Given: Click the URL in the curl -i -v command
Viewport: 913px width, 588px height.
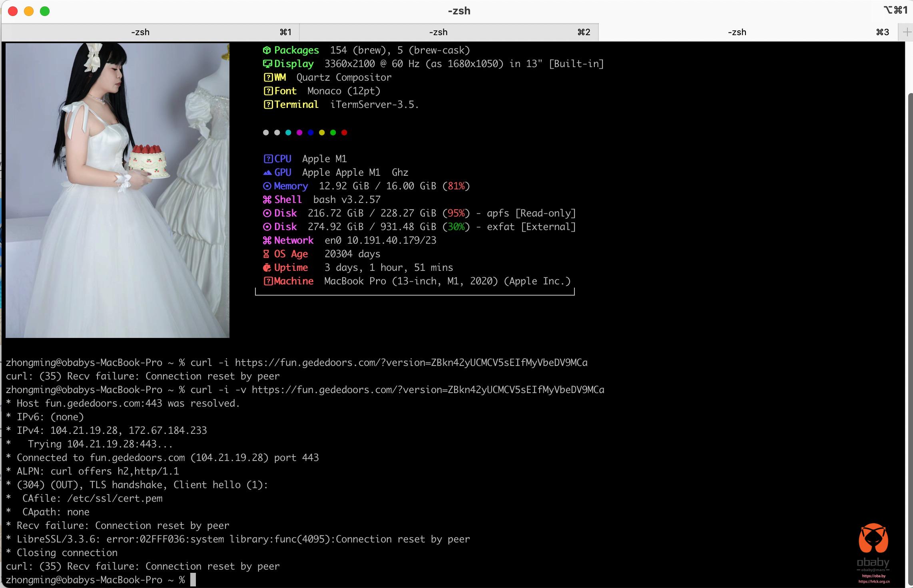Looking at the screenshot, I should tap(428, 390).
